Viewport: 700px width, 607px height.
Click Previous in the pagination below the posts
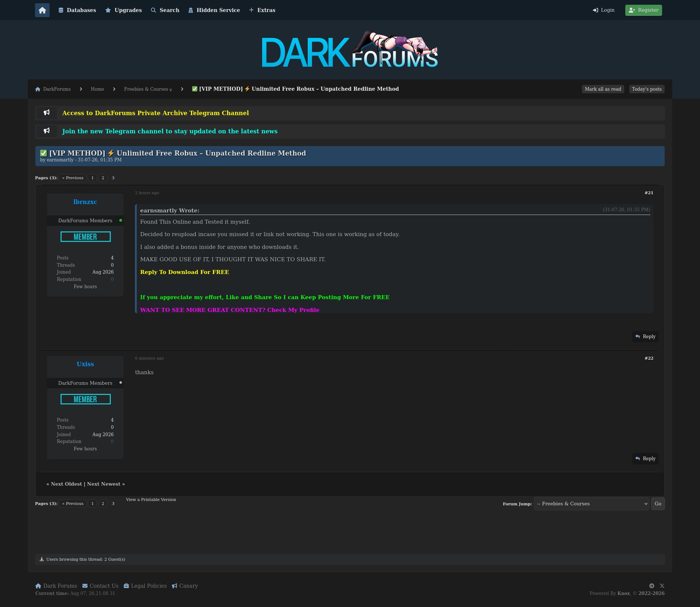[x=73, y=504]
